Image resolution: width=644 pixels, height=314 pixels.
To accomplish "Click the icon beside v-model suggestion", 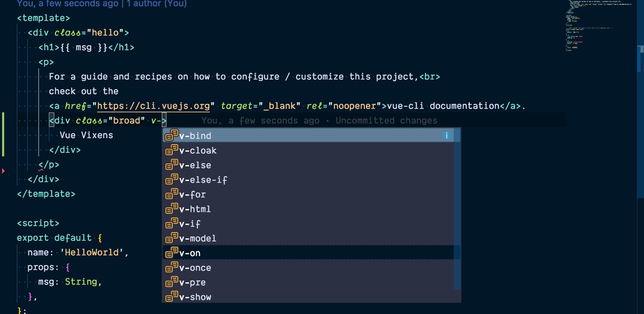I will [171, 238].
